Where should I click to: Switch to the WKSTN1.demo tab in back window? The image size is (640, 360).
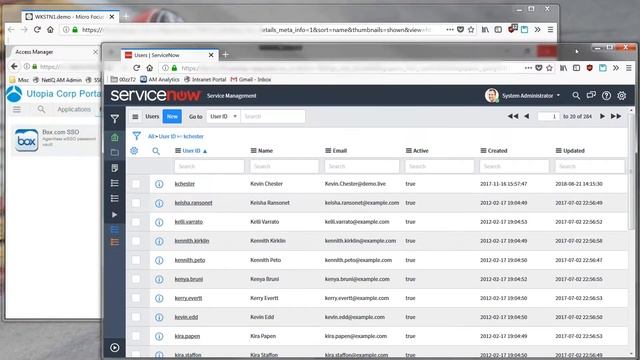[70, 16]
